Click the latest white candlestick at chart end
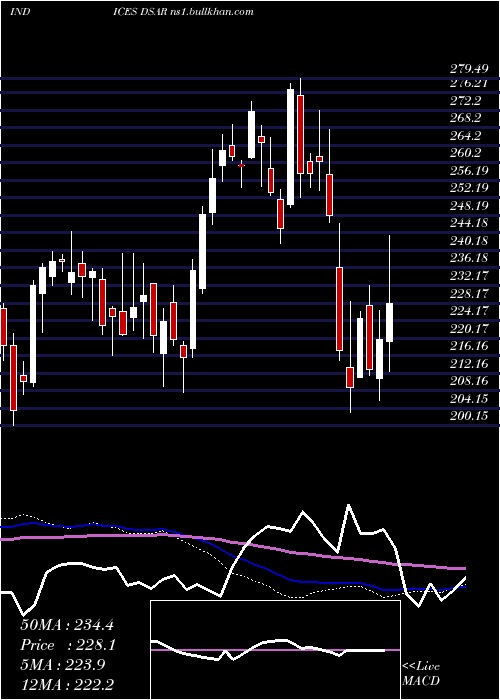Screen dimensions: 500x700 point(389,322)
